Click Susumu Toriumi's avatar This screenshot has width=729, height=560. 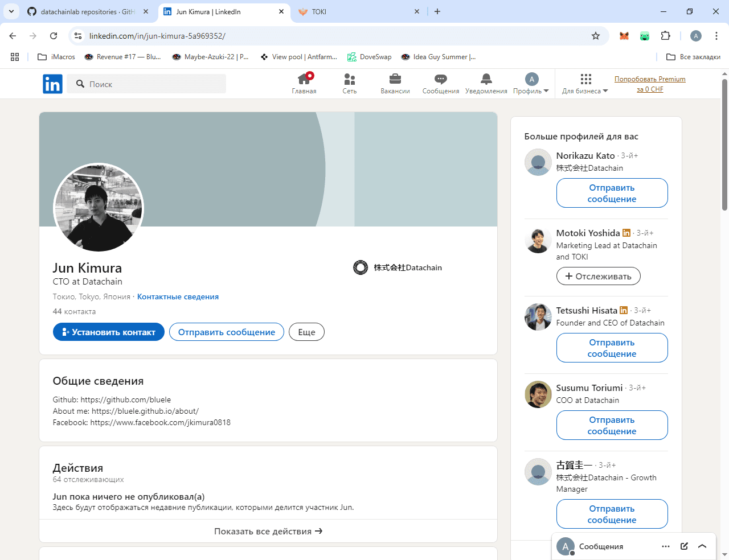pos(538,394)
